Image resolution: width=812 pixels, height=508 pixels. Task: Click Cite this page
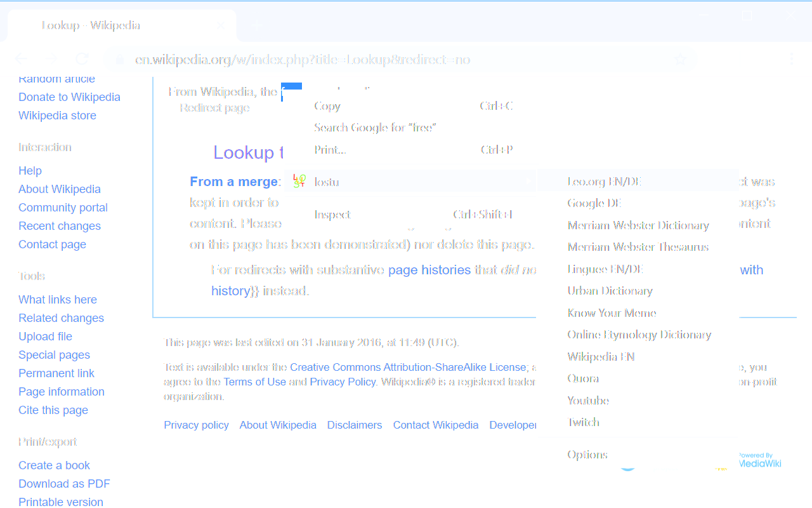pyautogui.click(x=53, y=410)
